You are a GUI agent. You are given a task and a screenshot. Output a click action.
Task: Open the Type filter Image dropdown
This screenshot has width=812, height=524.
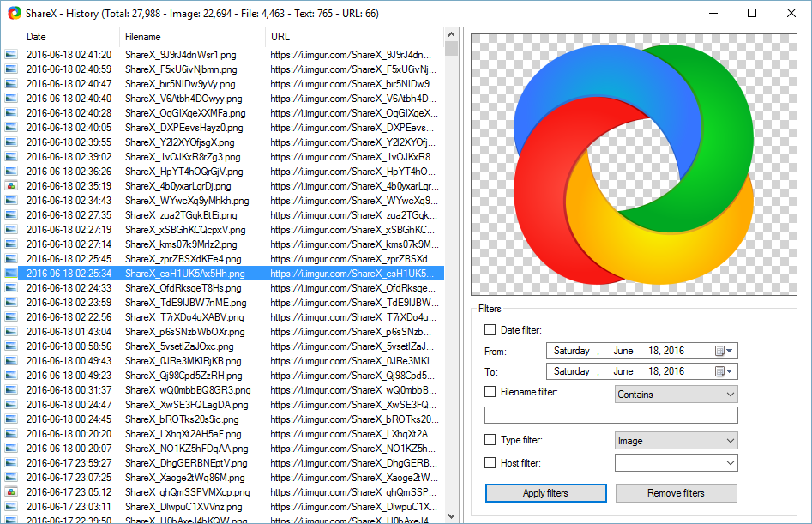677,441
